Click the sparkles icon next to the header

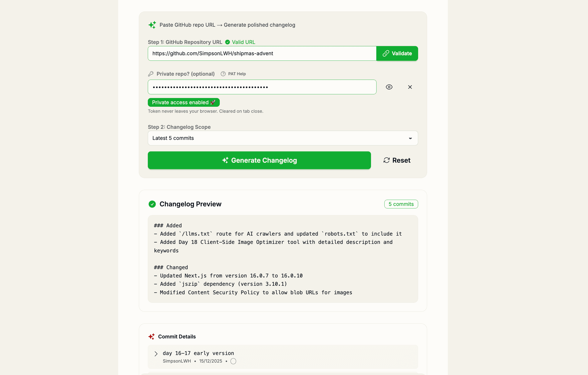pyautogui.click(x=152, y=25)
